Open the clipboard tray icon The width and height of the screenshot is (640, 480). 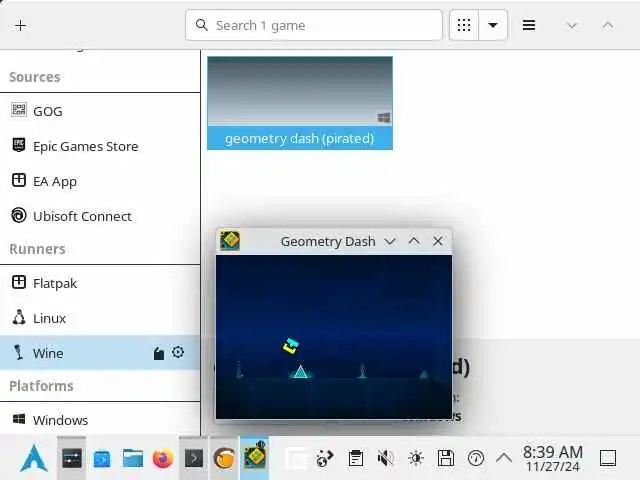coord(356,458)
